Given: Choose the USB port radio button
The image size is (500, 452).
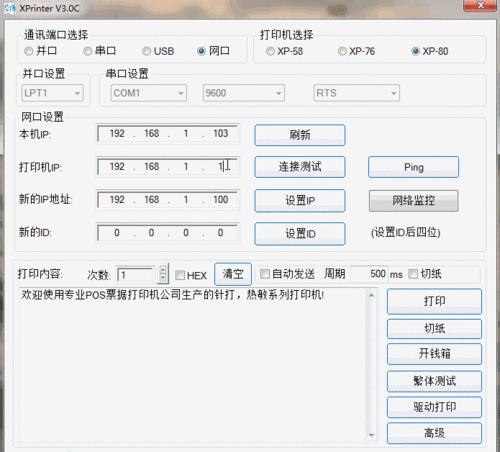Looking at the screenshot, I should pos(146,51).
